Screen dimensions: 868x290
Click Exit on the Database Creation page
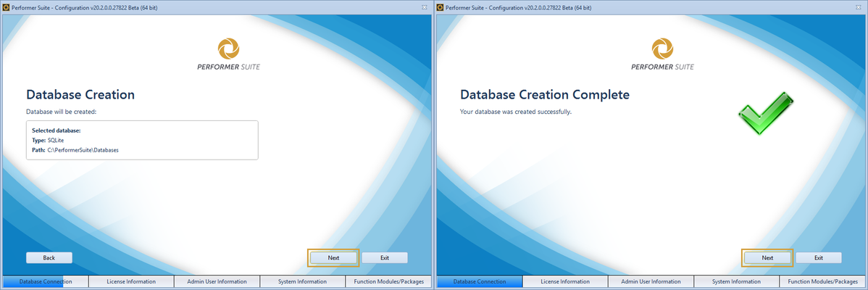coord(385,257)
